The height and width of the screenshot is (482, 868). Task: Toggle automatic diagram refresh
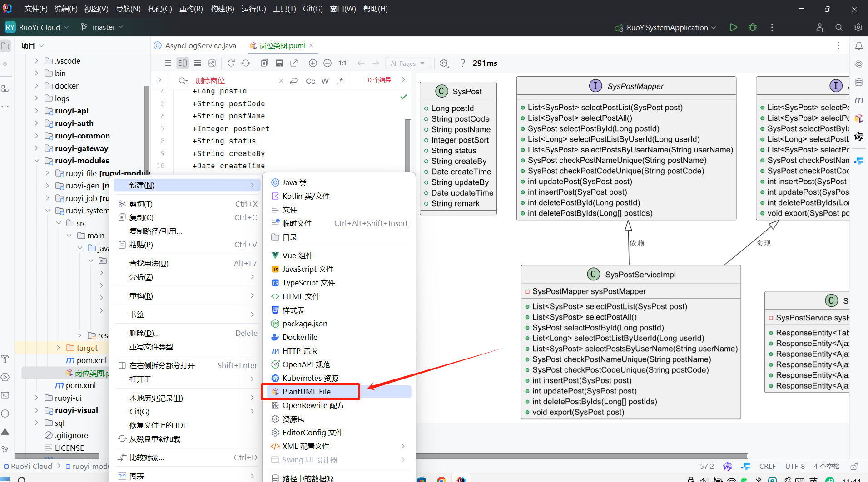pyautogui.click(x=246, y=63)
